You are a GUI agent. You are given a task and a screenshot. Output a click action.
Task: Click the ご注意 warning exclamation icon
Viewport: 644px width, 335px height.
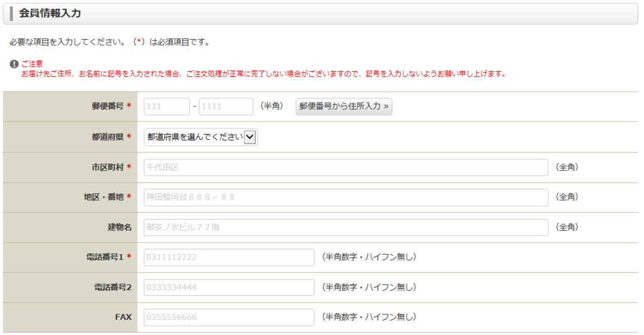(x=14, y=64)
